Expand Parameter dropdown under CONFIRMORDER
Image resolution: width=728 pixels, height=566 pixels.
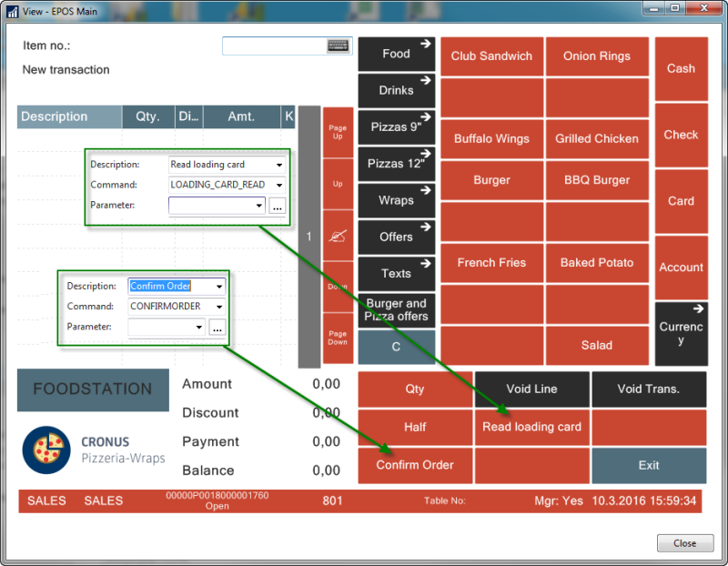[199, 328]
